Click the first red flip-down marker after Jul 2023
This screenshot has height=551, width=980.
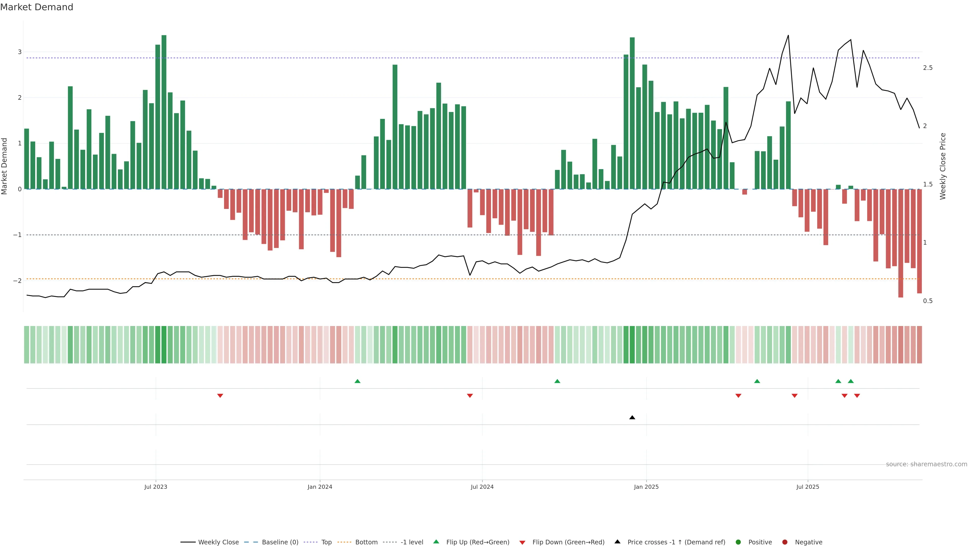[x=220, y=396]
